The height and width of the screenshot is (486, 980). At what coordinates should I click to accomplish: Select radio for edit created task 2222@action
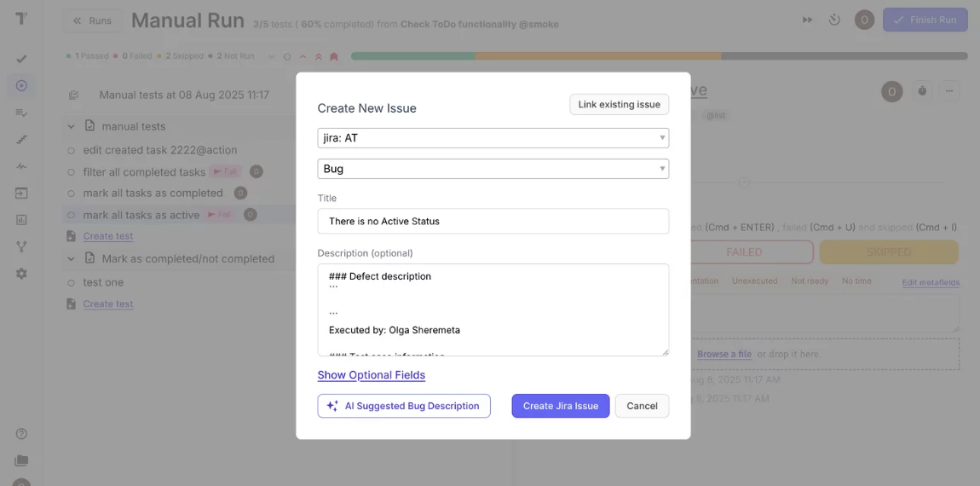72,150
